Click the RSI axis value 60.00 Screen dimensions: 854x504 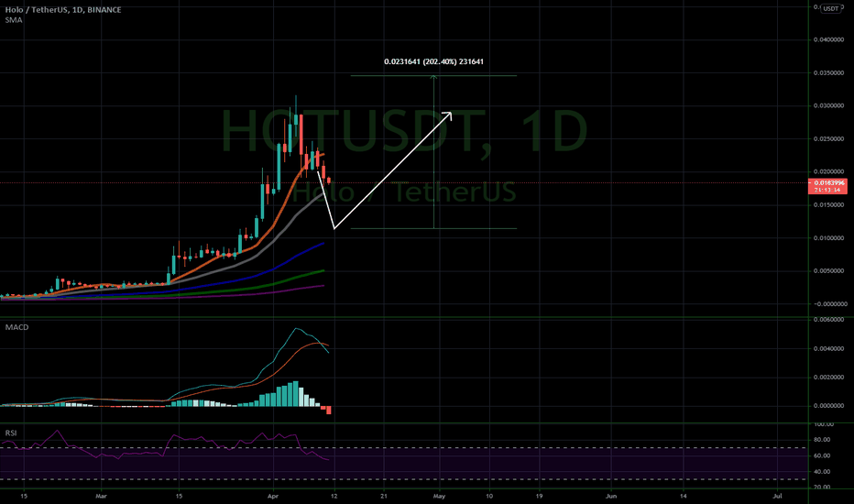pyautogui.click(x=823, y=455)
